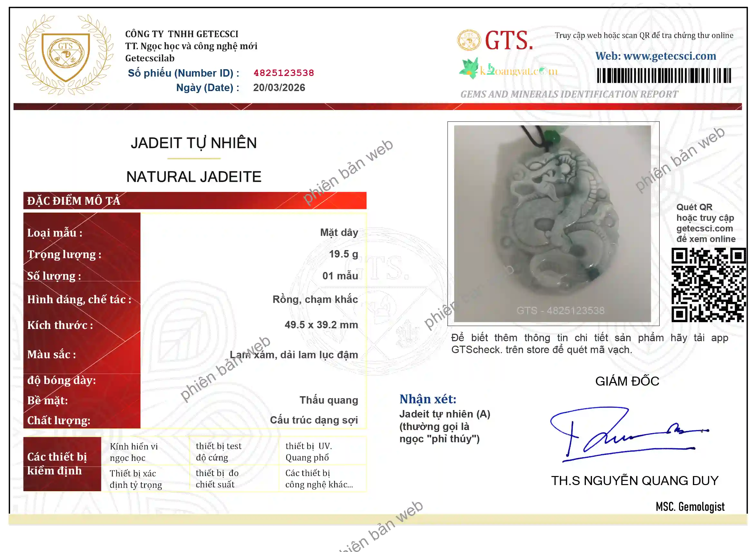Screen dimensions: 756x552
Task: Click the weight value 19.5 g
Action: pyautogui.click(x=343, y=254)
